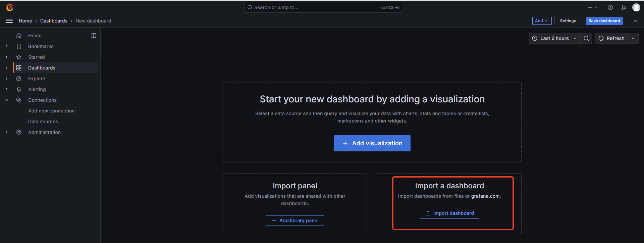Click the user profile avatar
The width and height of the screenshot is (644, 243).
click(636, 7)
